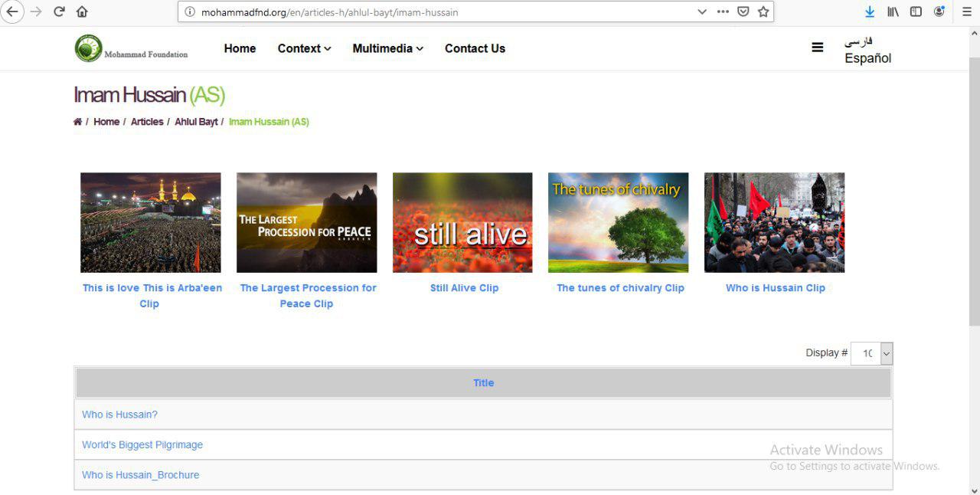Click Imam Hussain (AS) breadcrumb text
Viewport: 980px width, 495px height.
click(269, 122)
